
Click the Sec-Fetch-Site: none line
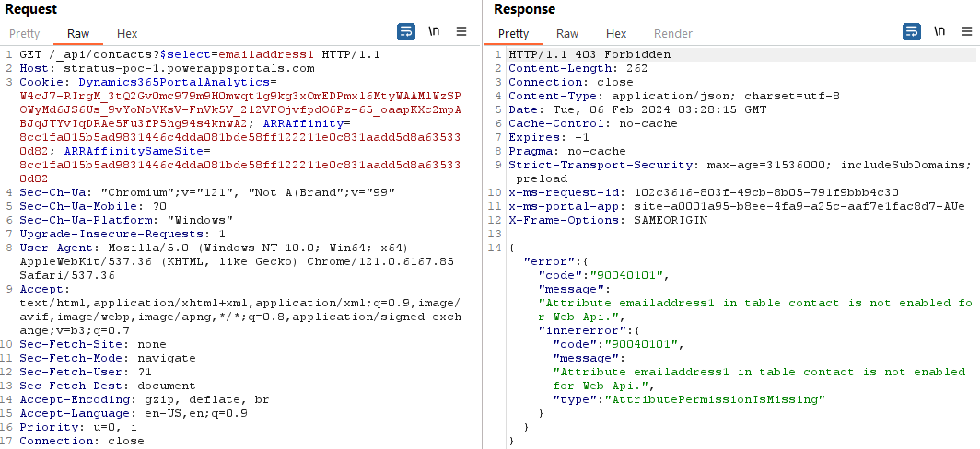coord(93,344)
